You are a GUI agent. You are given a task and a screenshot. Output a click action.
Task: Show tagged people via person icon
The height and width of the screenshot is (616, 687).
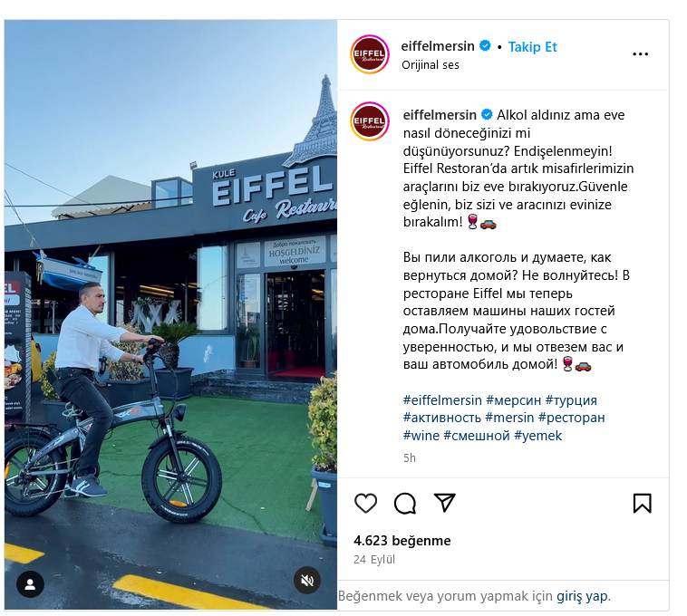pos(30,584)
